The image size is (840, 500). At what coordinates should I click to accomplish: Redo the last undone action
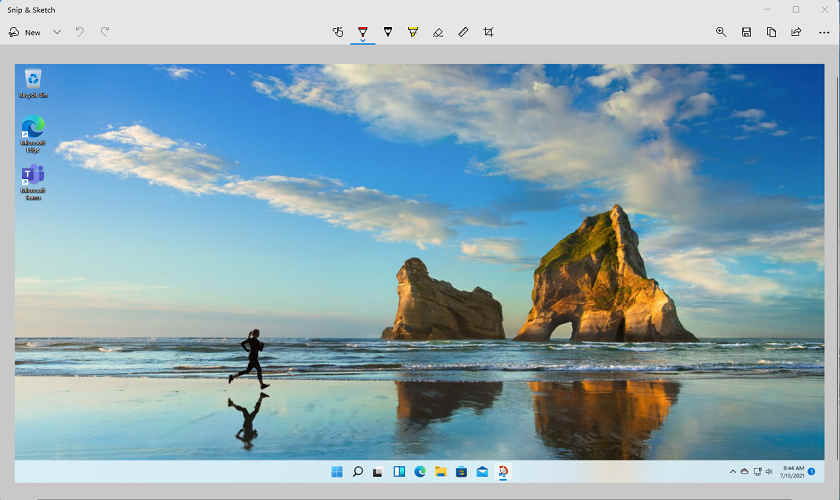point(104,32)
